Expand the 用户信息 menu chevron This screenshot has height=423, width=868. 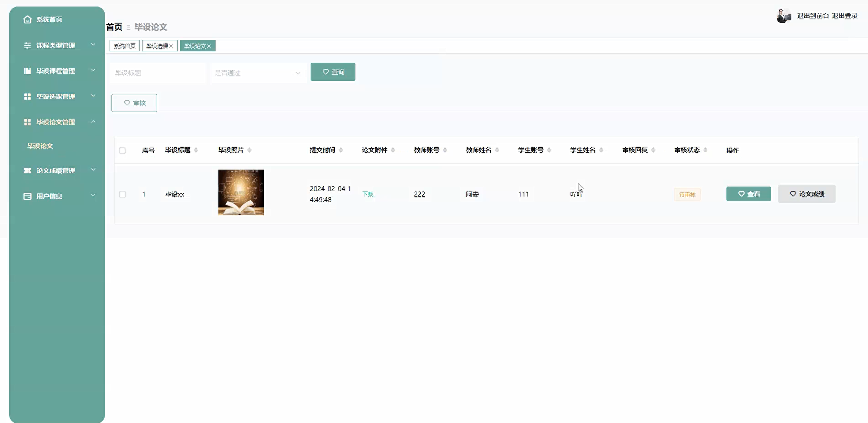coord(93,195)
